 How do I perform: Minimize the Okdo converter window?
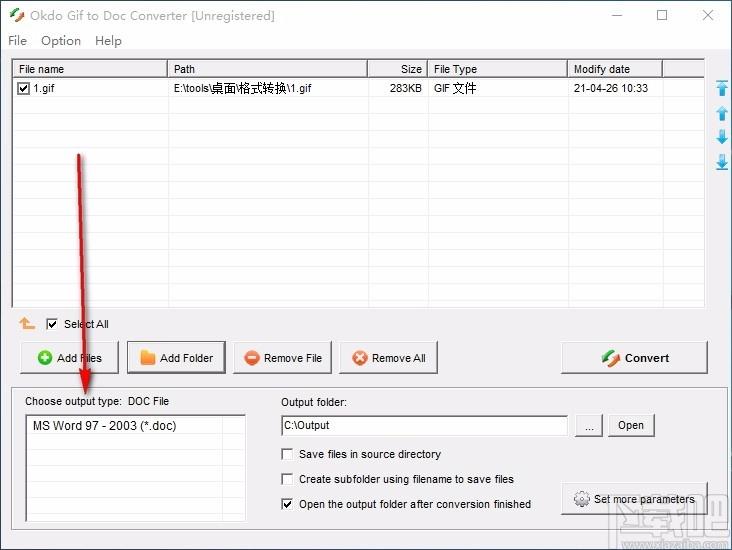[617, 15]
